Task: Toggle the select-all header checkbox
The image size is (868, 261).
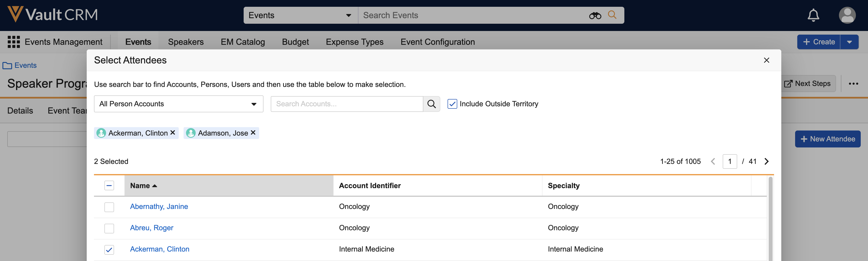Action: pos(109,185)
